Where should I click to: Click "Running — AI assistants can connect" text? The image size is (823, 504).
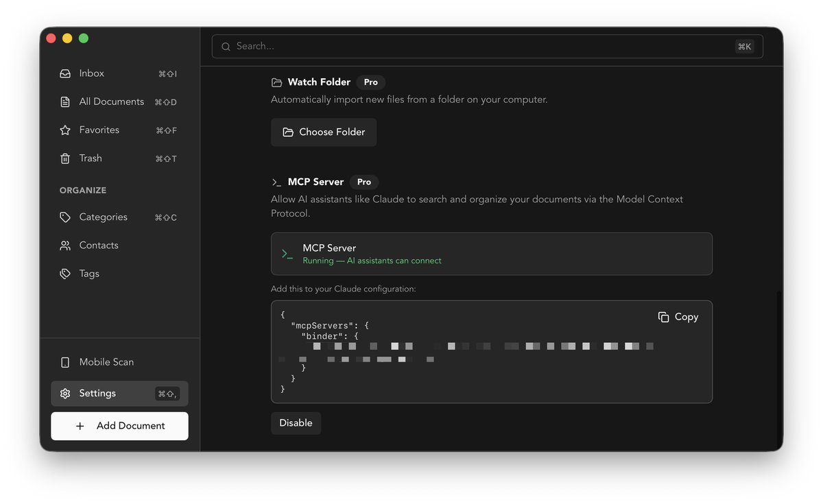click(x=372, y=261)
